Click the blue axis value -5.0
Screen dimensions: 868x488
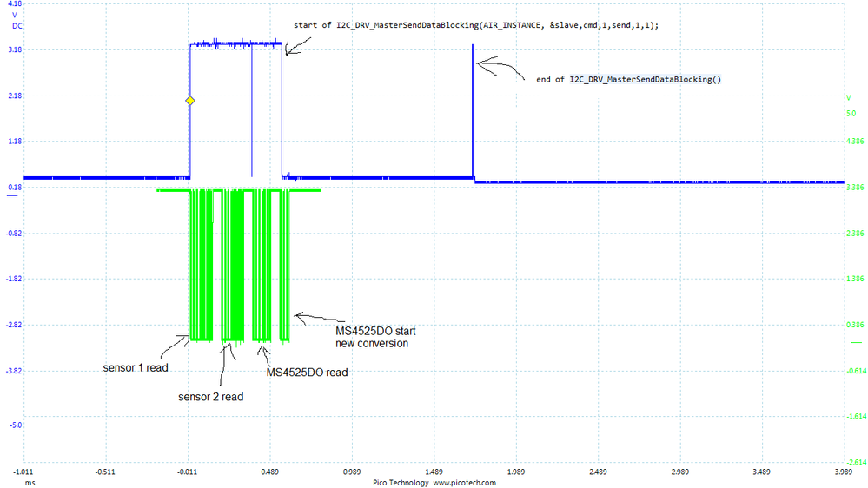pyautogui.click(x=16, y=425)
